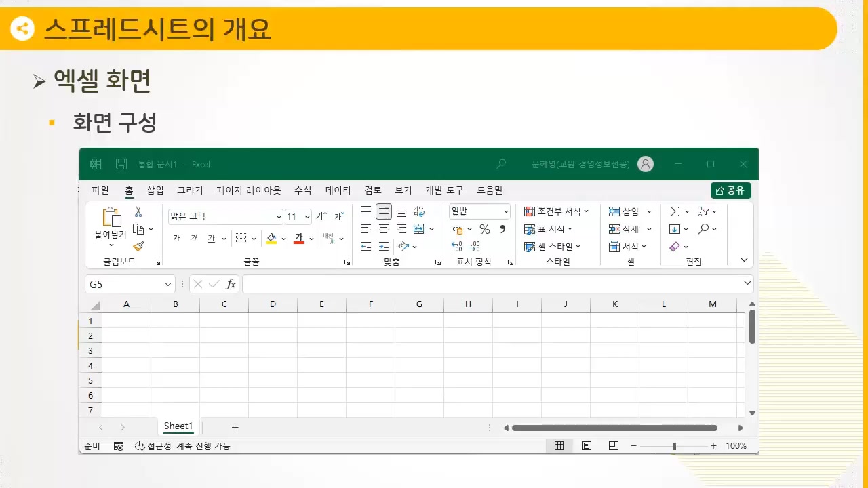Select the Sheet1 worksheet tab
Viewport: 868px width, 488px height.
click(x=178, y=426)
